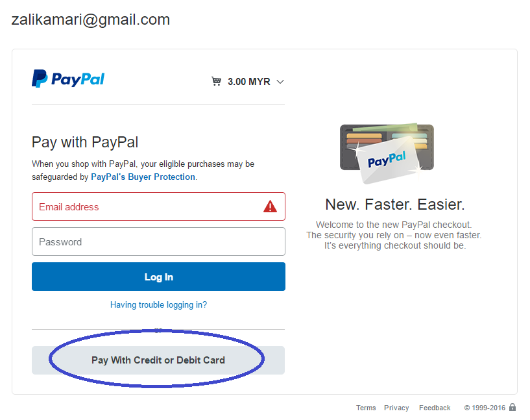
Task: Click the wallet PayPal card illustration
Action: tap(387, 153)
